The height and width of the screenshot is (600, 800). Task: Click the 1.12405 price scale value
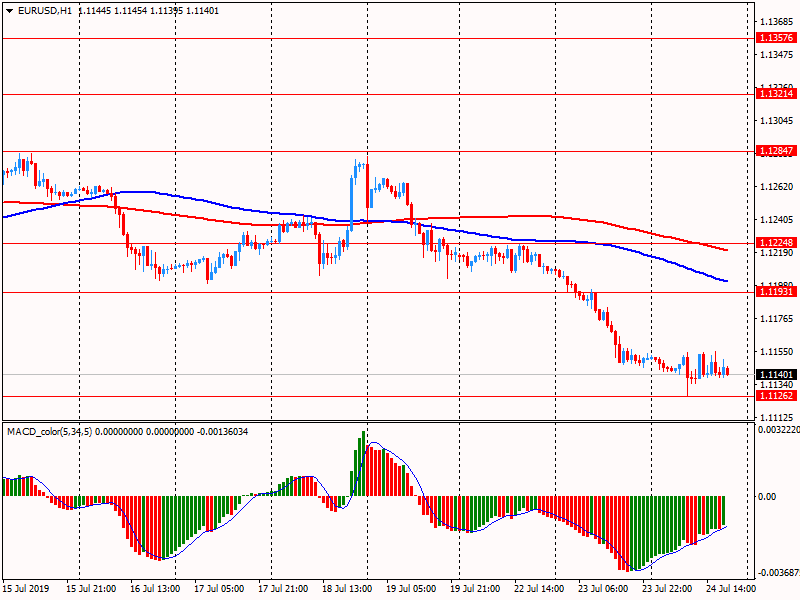[777, 219]
